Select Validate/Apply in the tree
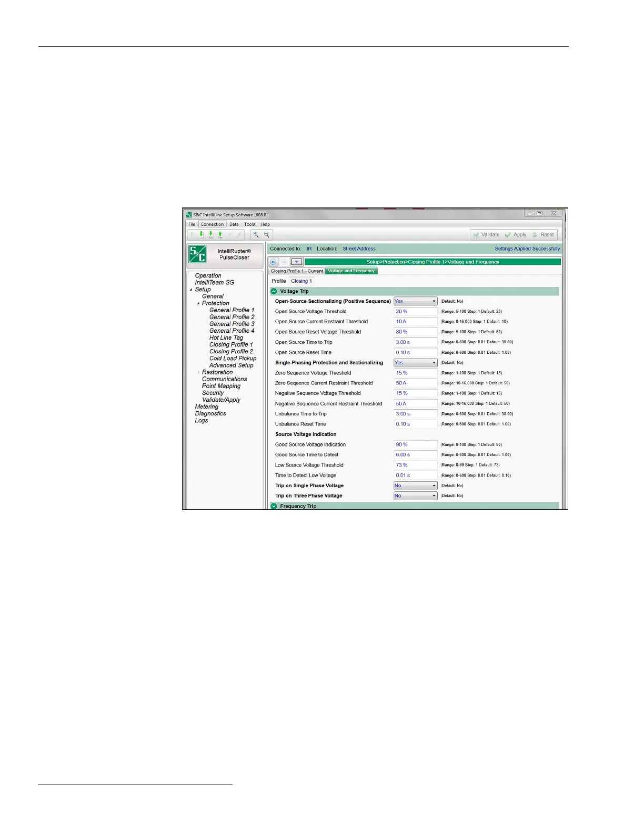The height and width of the screenshot is (834, 644). click(x=221, y=400)
